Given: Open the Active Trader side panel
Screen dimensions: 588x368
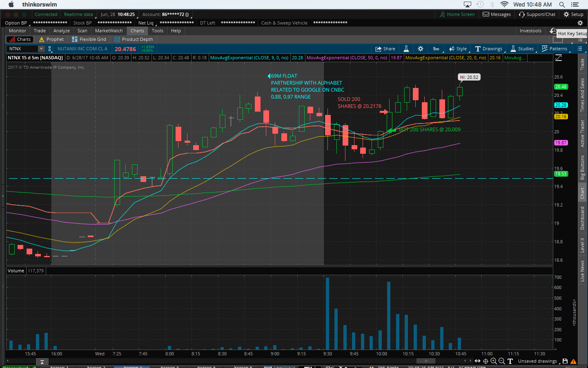Looking at the screenshot, I should click(582, 133).
